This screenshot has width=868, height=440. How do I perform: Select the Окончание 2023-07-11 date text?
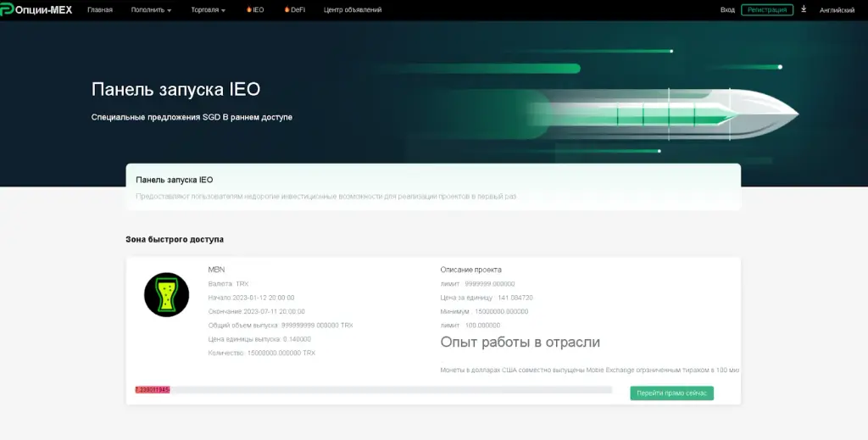[x=256, y=312]
